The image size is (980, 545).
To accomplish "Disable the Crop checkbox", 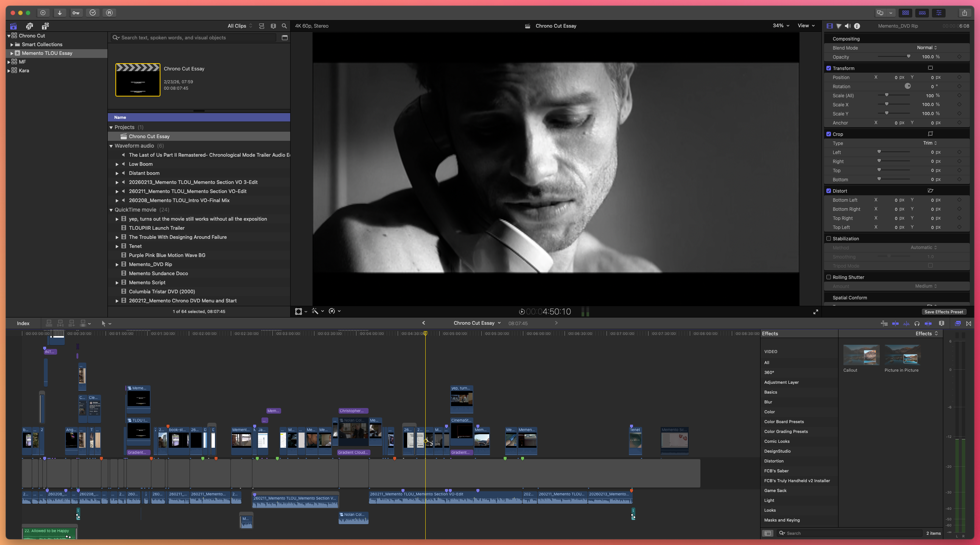I will pos(829,134).
